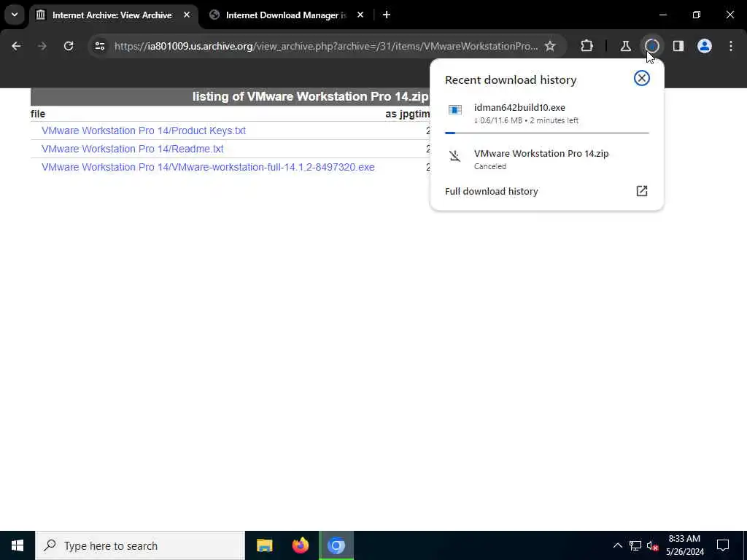Click the 'Canceled' status text

(x=490, y=167)
